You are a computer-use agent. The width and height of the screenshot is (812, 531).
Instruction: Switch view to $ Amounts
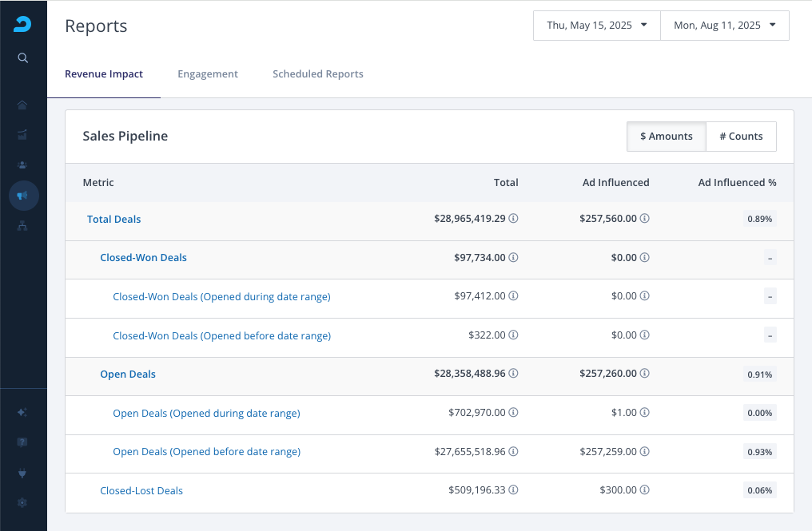pos(666,137)
